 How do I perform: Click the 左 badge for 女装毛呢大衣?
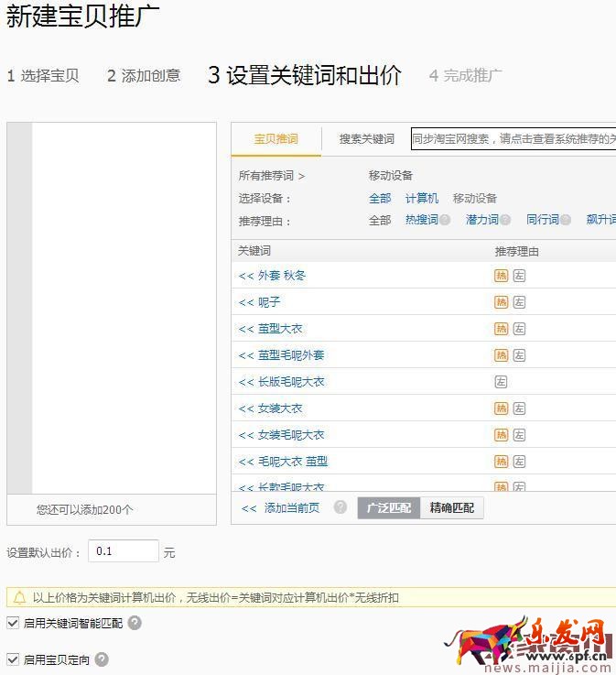(x=519, y=435)
